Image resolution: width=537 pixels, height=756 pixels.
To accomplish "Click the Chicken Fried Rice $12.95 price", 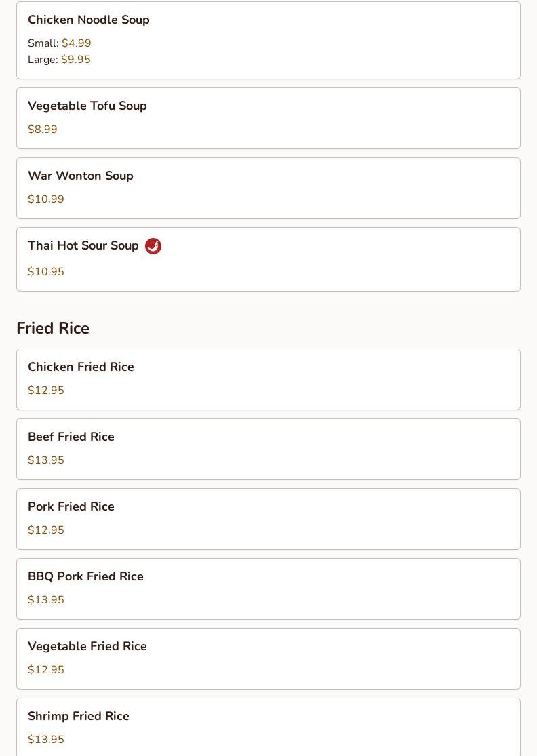I will click(x=46, y=391).
